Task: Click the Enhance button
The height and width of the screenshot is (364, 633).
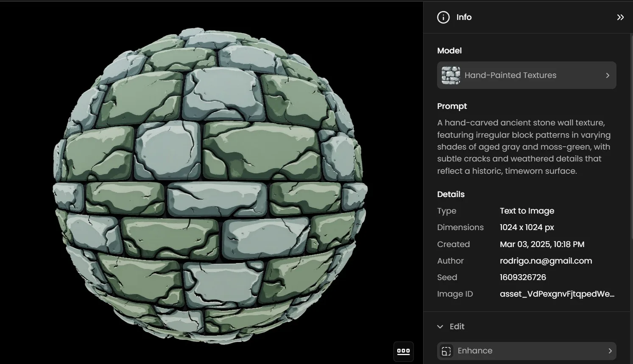Action: click(x=526, y=350)
